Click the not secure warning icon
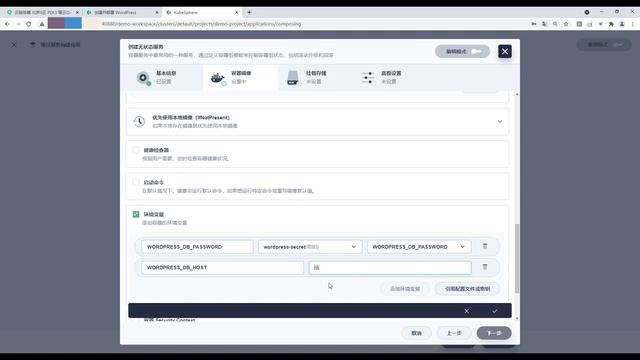This screenshot has width=640, height=360. (x=42, y=24)
